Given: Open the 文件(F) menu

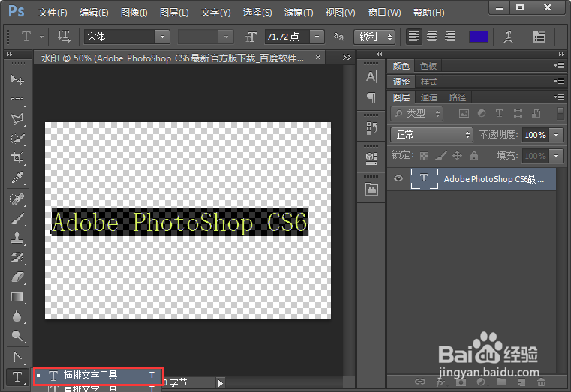Looking at the screenshot, I should tap(53, 13).
